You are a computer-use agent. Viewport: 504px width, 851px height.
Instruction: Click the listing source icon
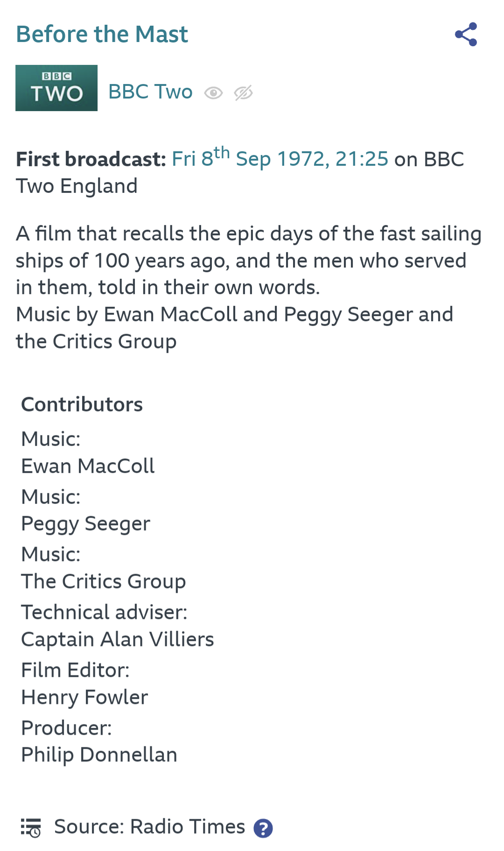tap(31, 828)
